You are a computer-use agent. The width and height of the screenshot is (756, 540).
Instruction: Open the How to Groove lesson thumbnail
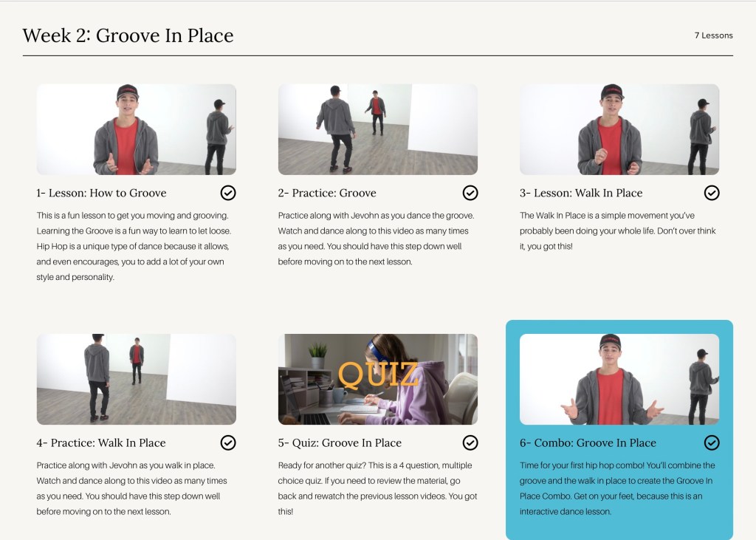pyautogui.click(x=137, y=129)
